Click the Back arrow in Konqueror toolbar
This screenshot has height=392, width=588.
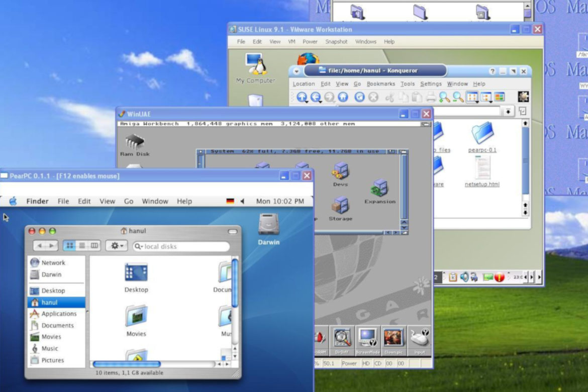pos(316,97)
